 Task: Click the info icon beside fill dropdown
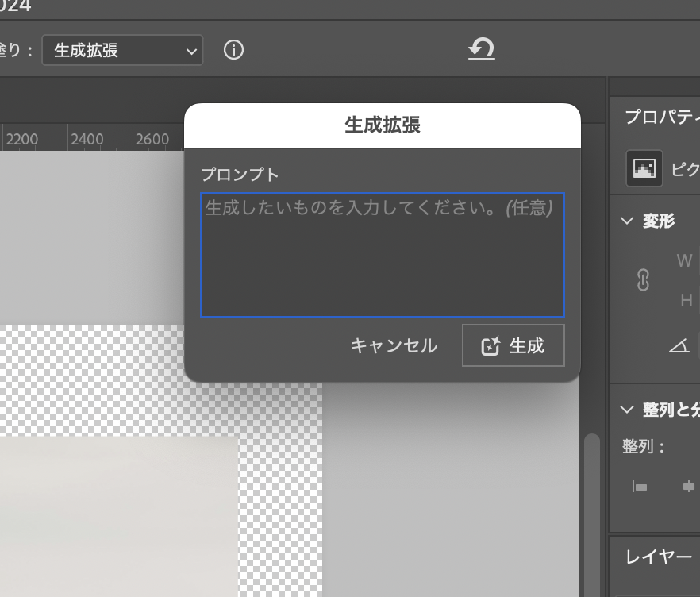point(233,51)
